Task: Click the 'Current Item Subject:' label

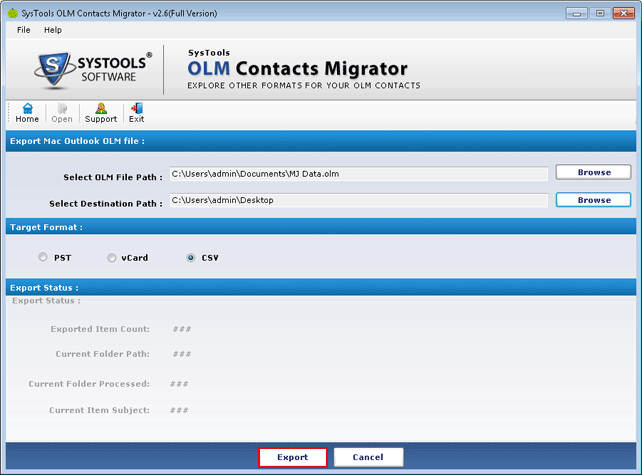Action: [x=99, y=410]
